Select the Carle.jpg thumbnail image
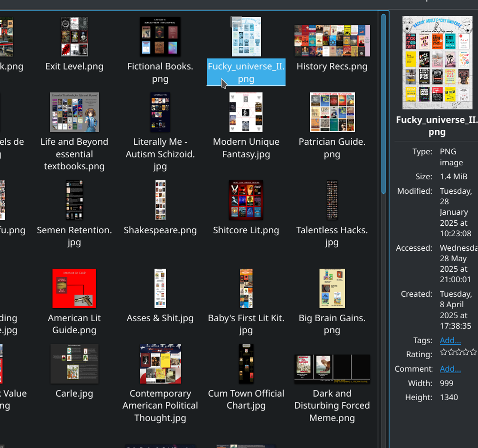The image size is (478, 448). [74, 364]
